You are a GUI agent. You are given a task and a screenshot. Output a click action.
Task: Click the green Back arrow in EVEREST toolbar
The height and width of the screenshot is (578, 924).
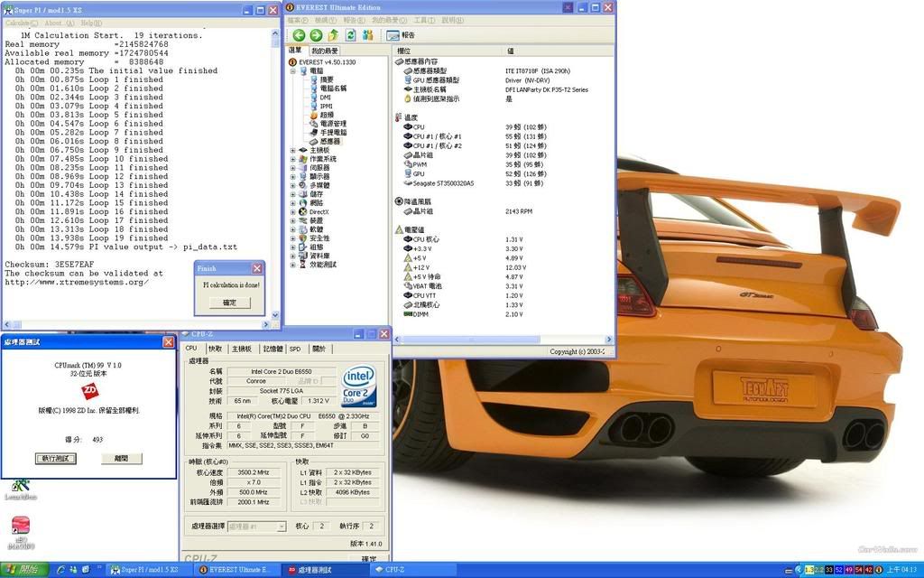[299, 35]
